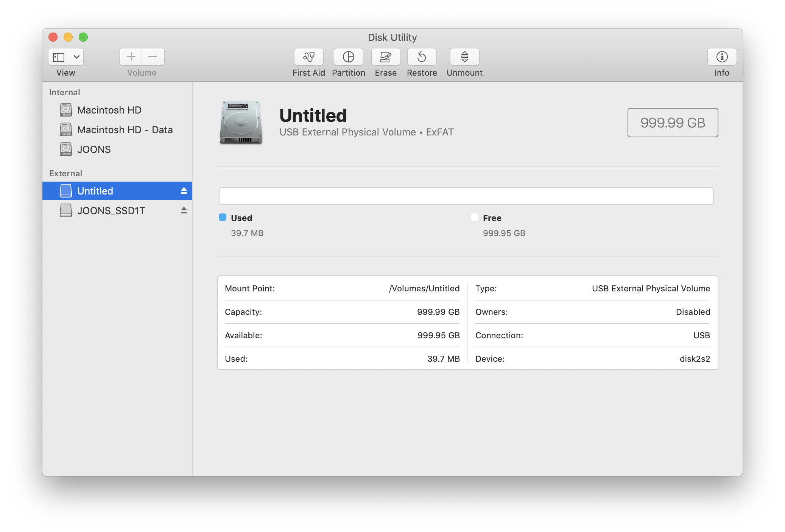Select the Macintosh HD - Data volume

point(125,130)
